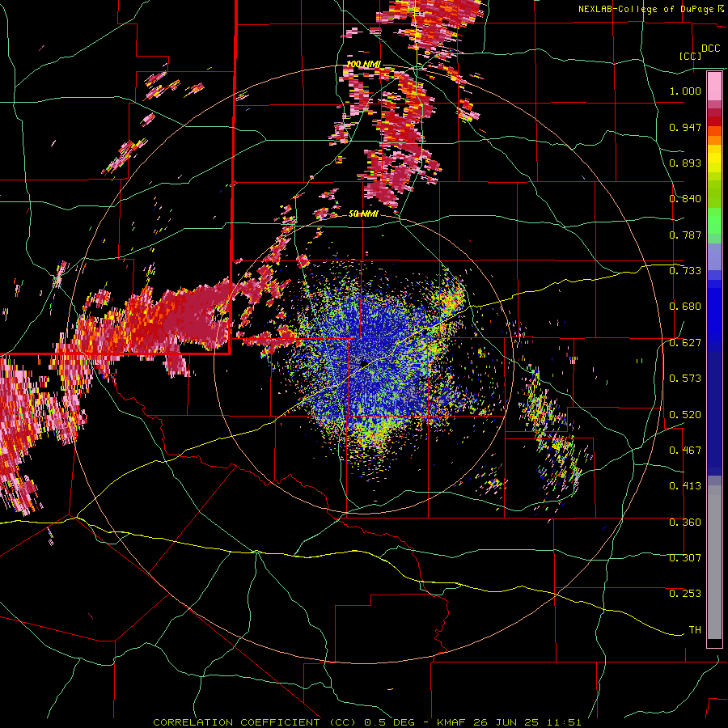Select the 0.413 scale value
The height and width of the screenshot is (728, 728).
click(685, 486)
